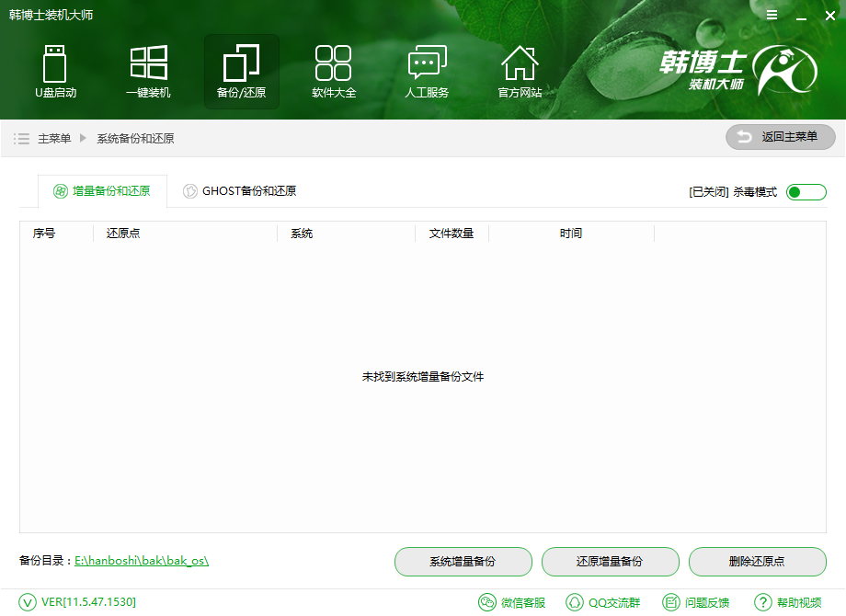Visit the 官方网站 official website

tap(520, 71)
